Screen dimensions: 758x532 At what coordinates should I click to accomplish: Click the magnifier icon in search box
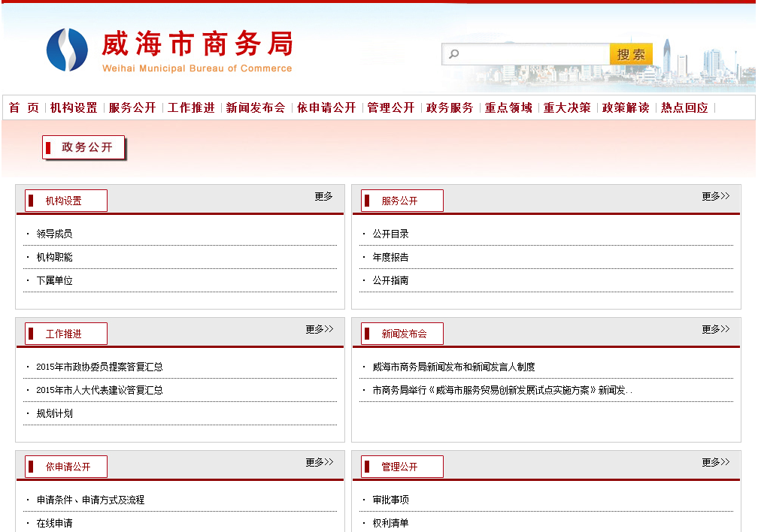click(453, 54)
